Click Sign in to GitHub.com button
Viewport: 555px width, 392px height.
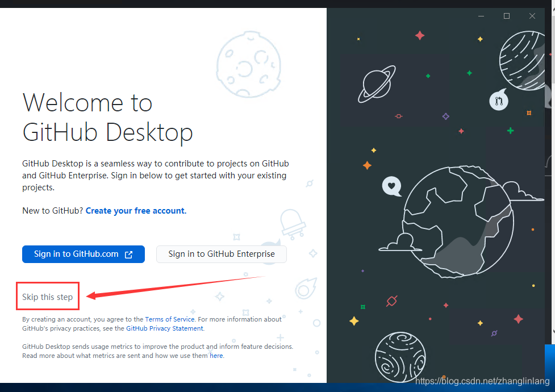pos(83,254)
